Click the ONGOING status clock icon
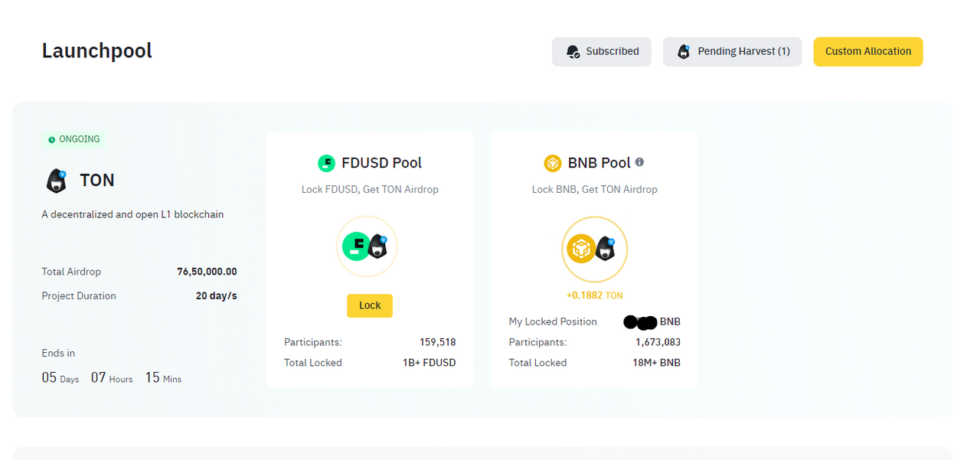Image resolution: width=980 pixels, height=460 pixels. pos(52,140)
